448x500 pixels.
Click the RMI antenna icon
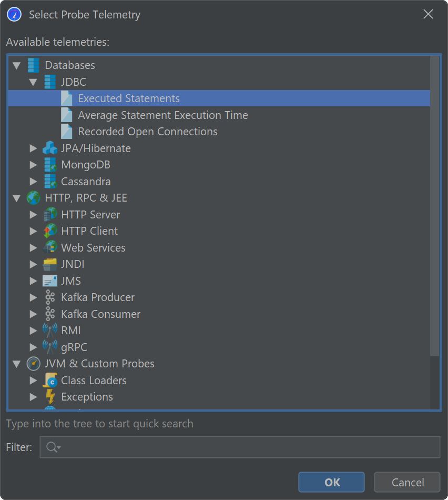coord(50,331)
